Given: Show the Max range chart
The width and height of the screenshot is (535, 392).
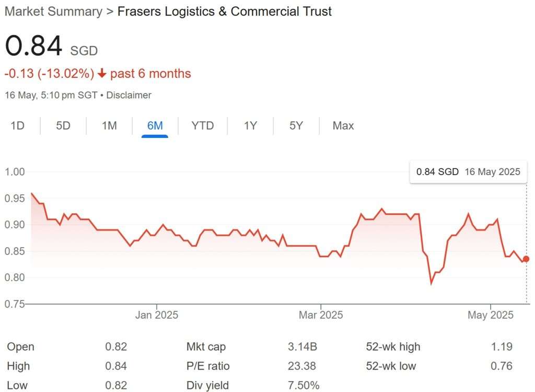Looking at the screenshot, I should [343, 126].
